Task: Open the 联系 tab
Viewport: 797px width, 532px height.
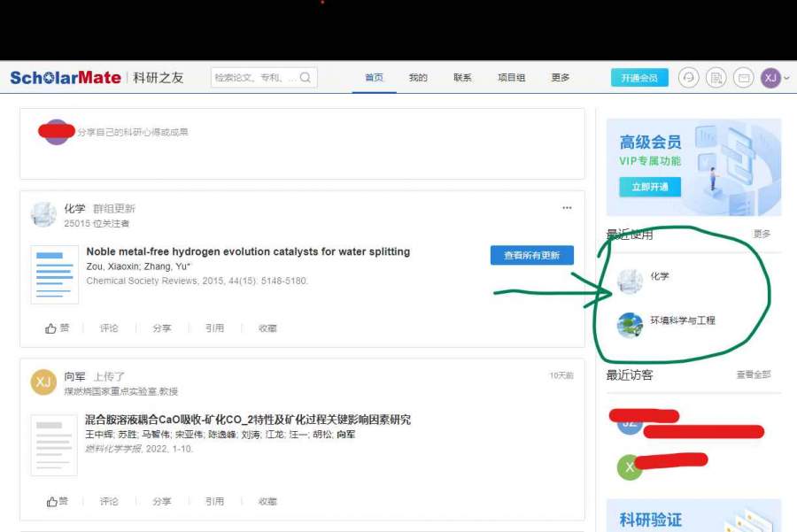Action: tap(462, 78)
